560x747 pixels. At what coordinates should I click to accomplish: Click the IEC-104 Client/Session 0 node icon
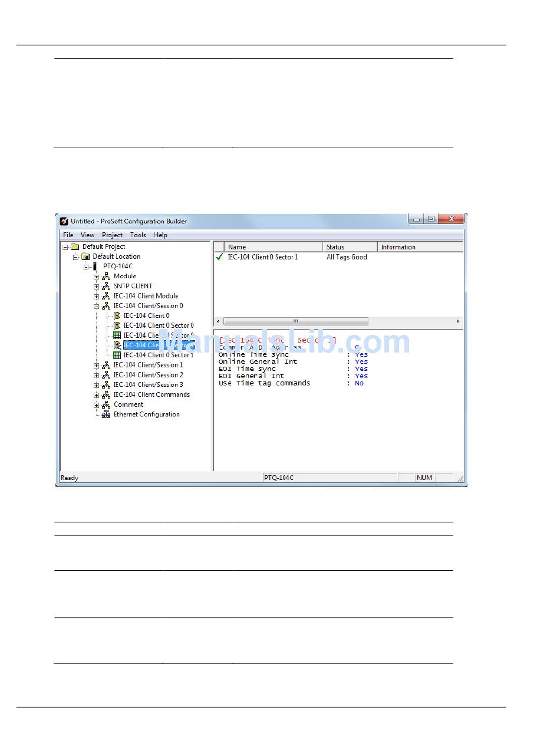(x=106, y=306)
